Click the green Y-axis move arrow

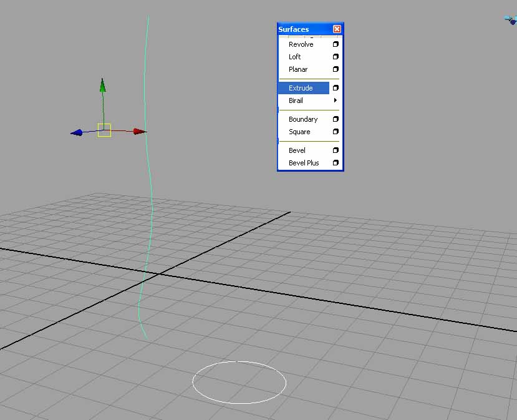click(x=102, y=85)
